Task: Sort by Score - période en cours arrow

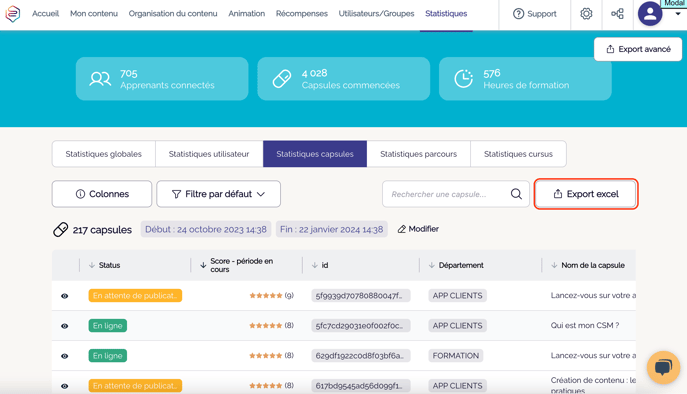Action: tap(203, 265)
